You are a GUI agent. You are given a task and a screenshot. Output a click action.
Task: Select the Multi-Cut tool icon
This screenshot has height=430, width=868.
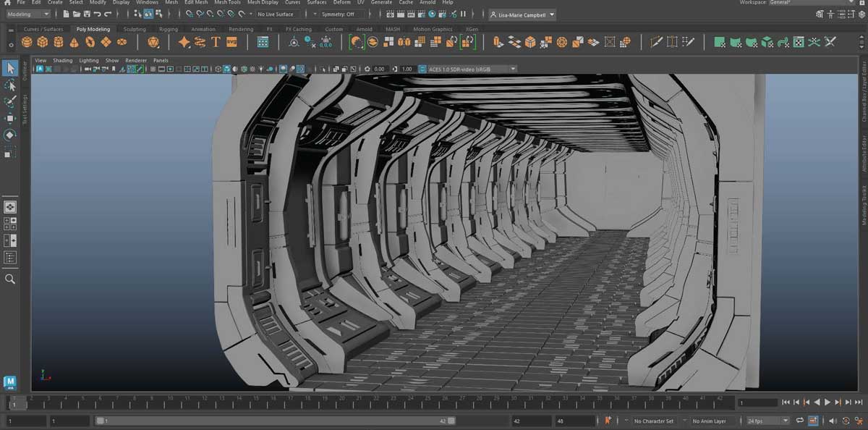tap(657, 42)
